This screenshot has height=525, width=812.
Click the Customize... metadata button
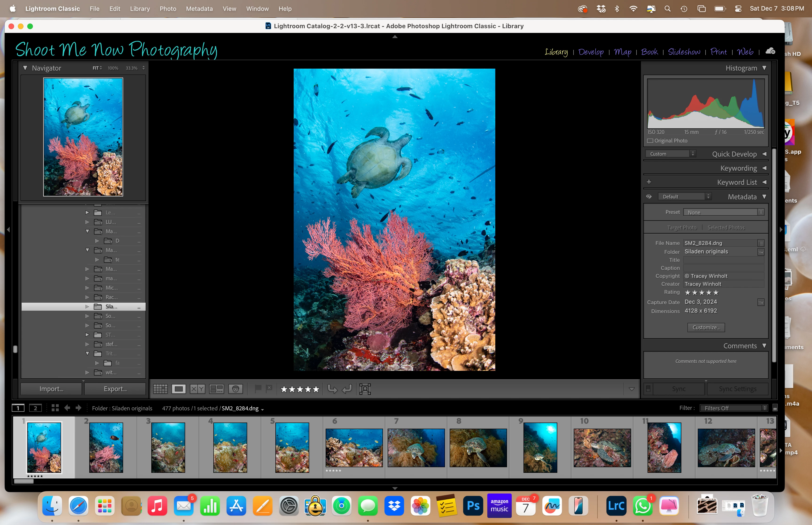706,327
